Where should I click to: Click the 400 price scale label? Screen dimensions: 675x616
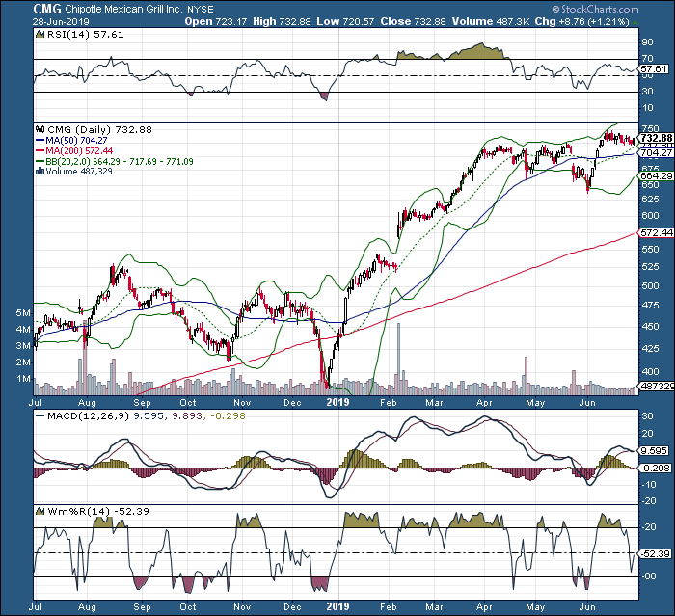click(650, 371)
